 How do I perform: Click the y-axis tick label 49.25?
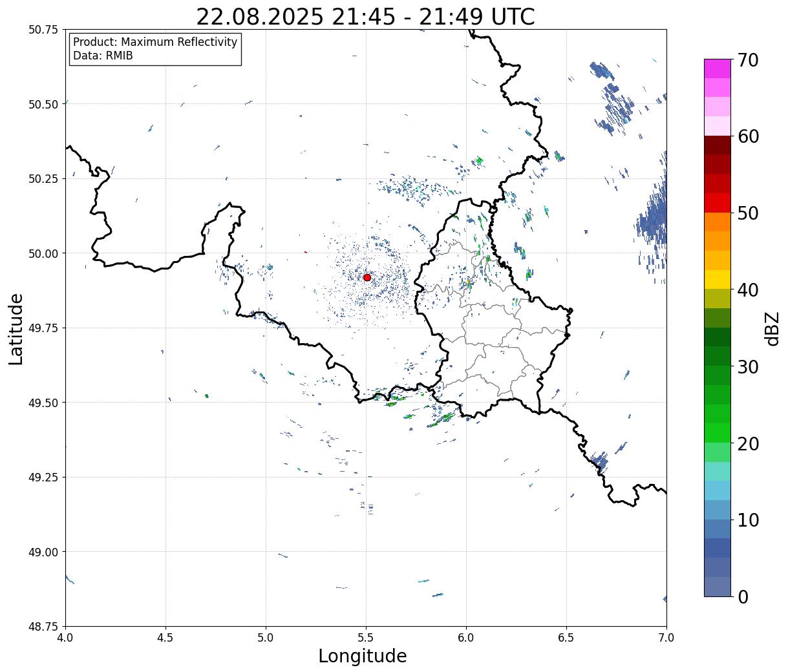[43, 478]
